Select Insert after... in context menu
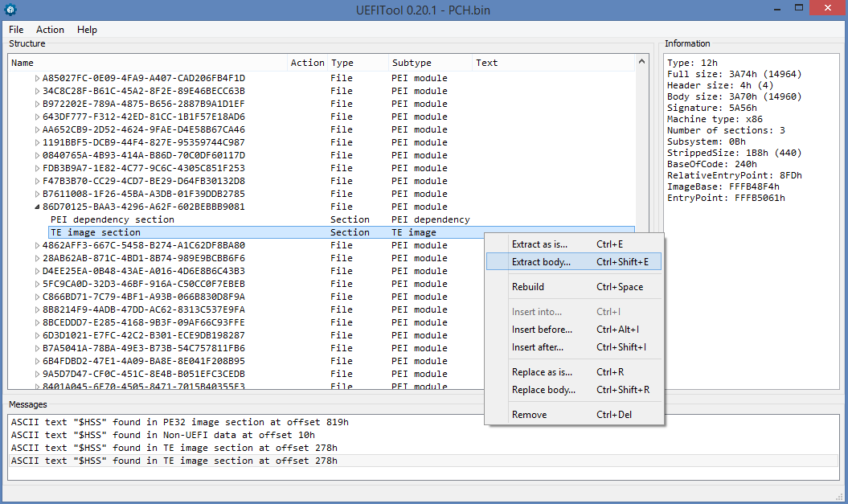The width and height of the screenshot is (848, 504). coord(573,347)
